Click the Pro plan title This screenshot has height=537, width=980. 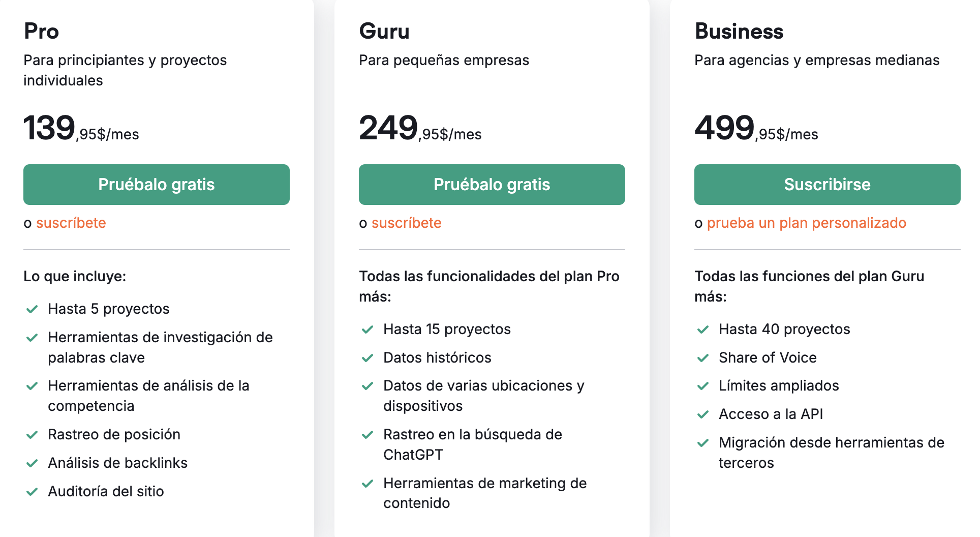[x=42, y=31]
